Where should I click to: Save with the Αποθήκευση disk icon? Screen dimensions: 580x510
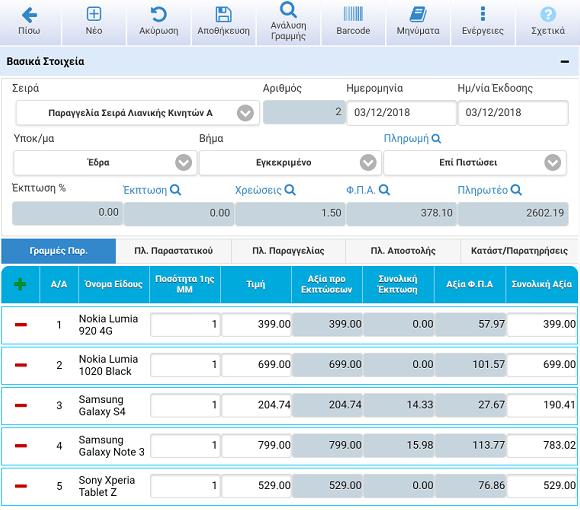(223, 14)
